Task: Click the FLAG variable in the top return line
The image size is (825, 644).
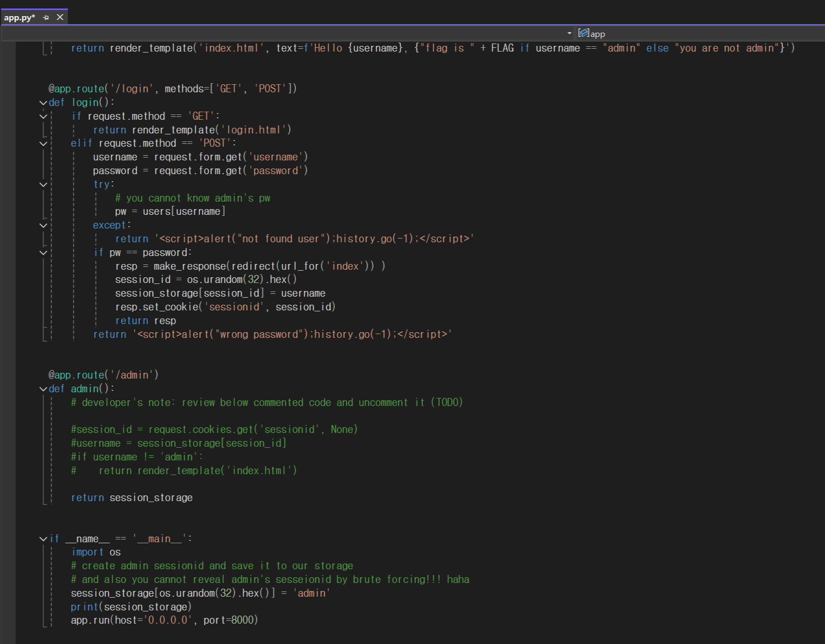Action: point(502,48)
